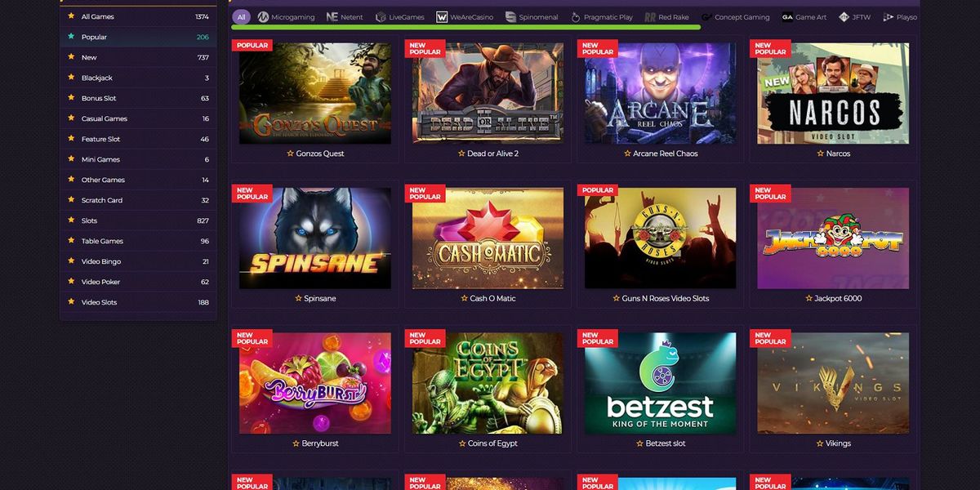The height and width of the screenshot is (490, 980).
Task: Toggle favorite star for Narcos
Action: click(821, 154)
